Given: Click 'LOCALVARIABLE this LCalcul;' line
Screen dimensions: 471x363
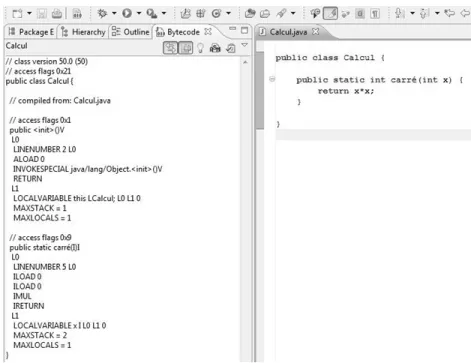Looking at the screenshot, I should point(77,199).
